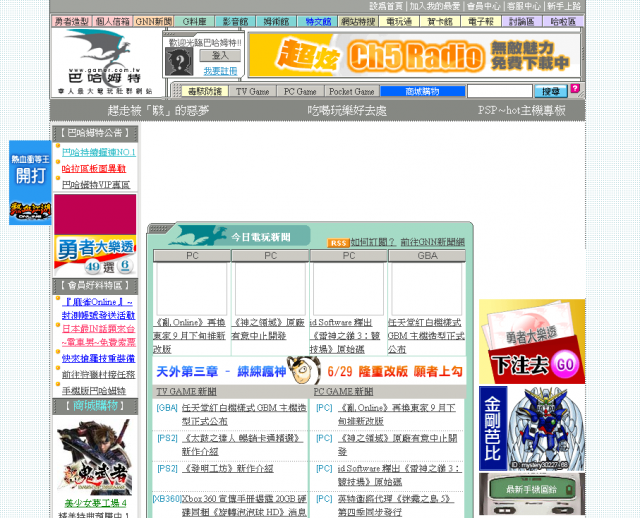This screenshot has height=518, width=640.
Task: Click the PSP~hot主機專板 headline
Action: coord(522,111)
